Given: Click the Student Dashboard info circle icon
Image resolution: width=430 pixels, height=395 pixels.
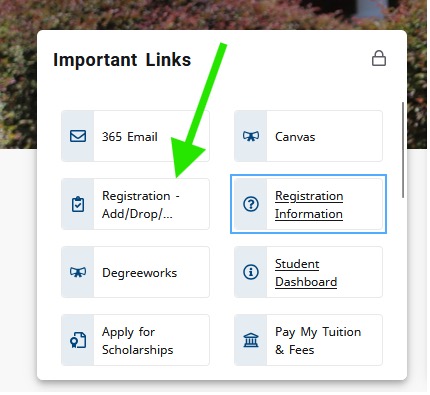Looking at the screenshot, I should (251, 272).
